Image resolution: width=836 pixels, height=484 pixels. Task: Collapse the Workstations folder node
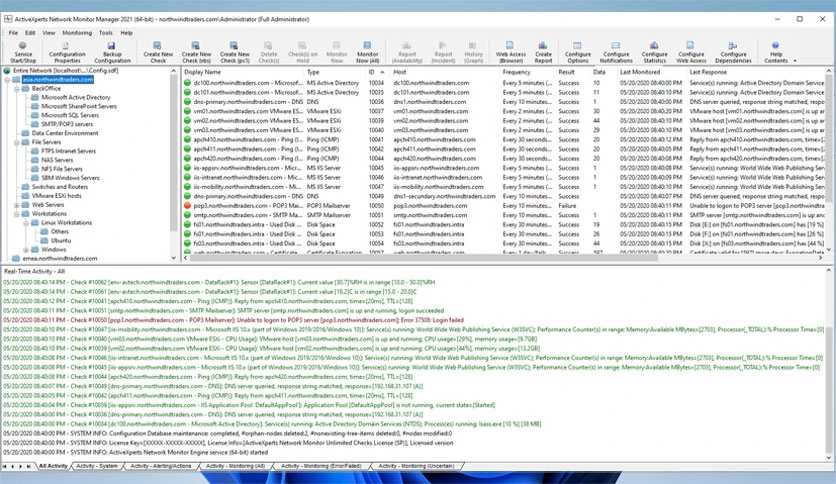[17, 214]
